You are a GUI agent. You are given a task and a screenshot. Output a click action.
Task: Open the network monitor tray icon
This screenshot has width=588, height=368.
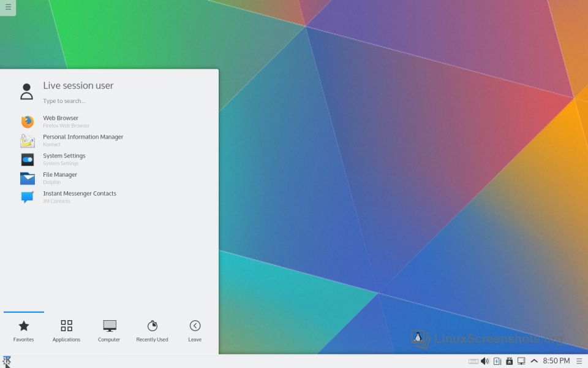pyautogui.click(x=521, y=361)
